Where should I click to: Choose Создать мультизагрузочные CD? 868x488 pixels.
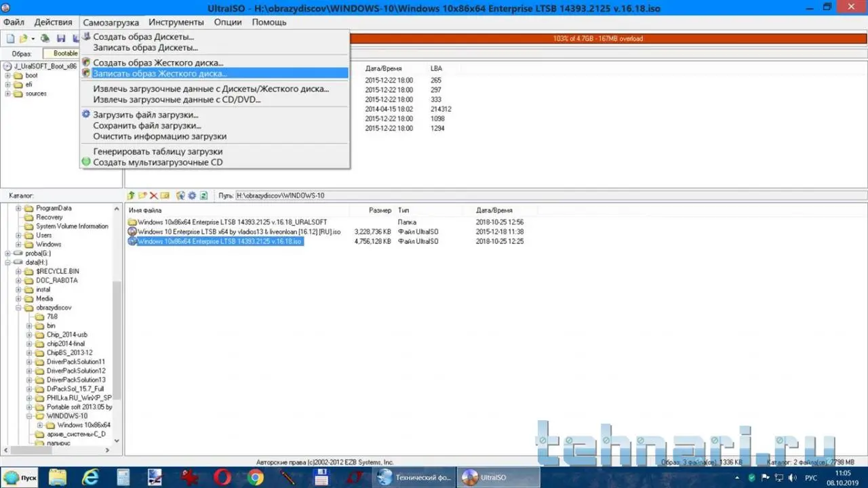pos(214,163)
